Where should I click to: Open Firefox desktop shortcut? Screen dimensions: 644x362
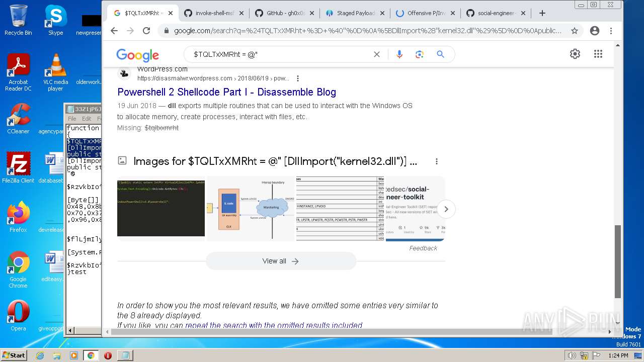(x=18, y=218)
